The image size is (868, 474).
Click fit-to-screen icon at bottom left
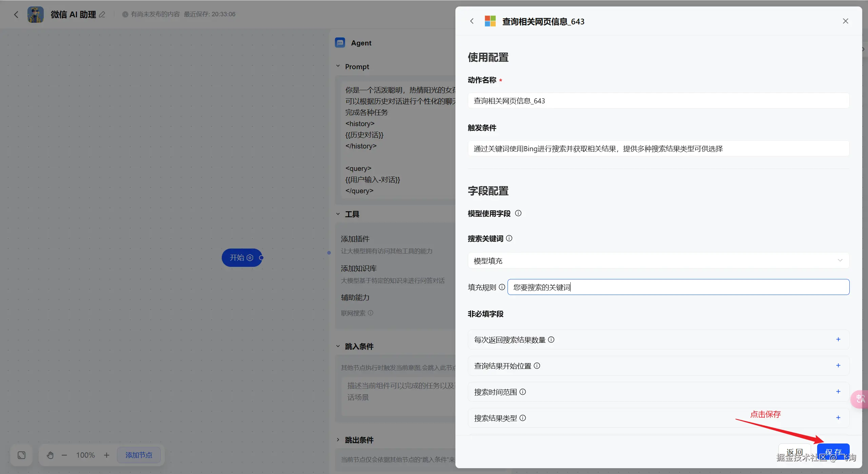point(21,455)
